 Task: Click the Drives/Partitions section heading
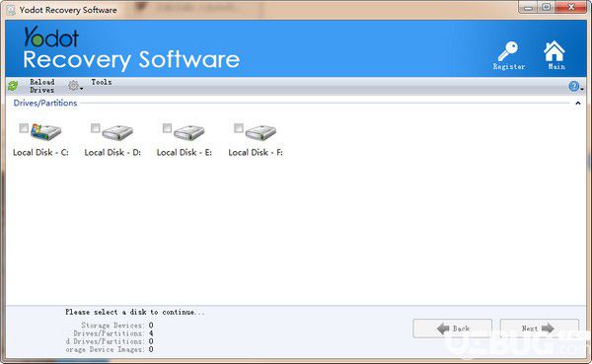coord(45,103)
